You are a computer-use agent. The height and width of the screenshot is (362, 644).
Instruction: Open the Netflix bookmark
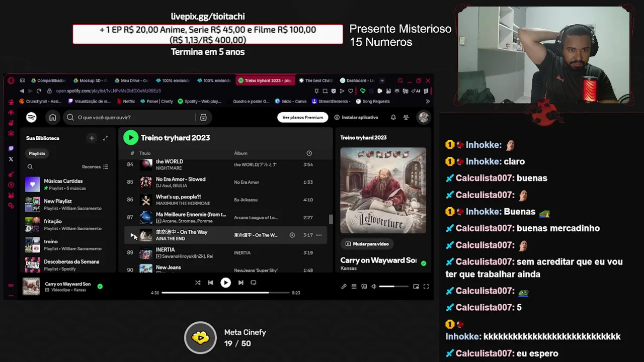[126, 101]
